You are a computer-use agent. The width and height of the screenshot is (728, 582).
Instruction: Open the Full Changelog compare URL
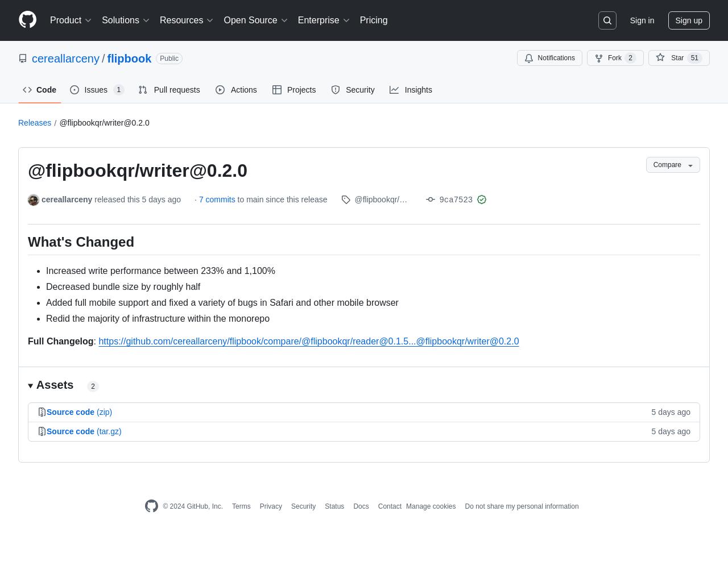(309, 341)
